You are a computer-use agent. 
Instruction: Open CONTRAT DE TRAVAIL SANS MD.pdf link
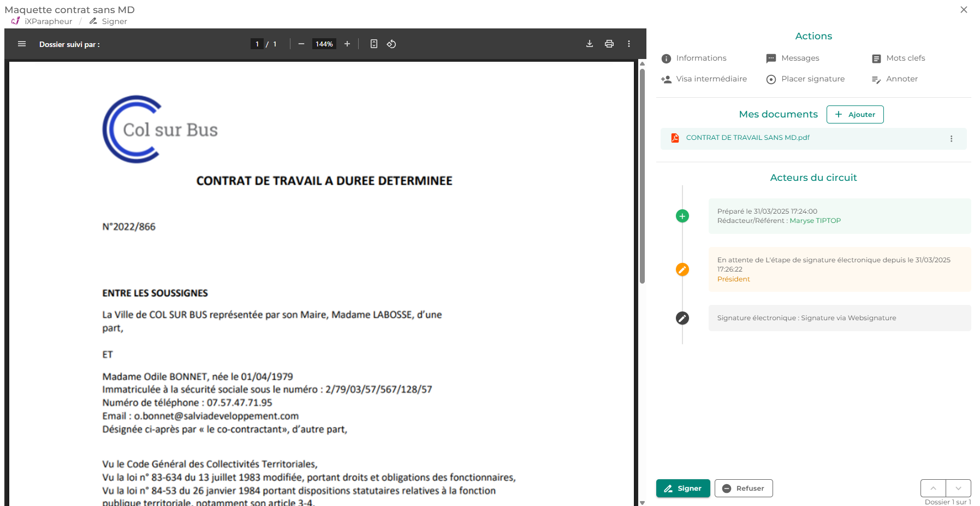point(747,138)
